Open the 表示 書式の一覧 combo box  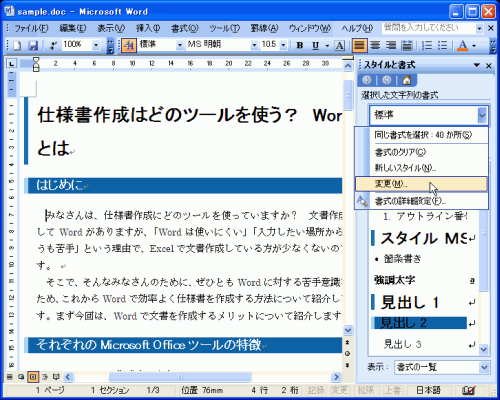441,367
